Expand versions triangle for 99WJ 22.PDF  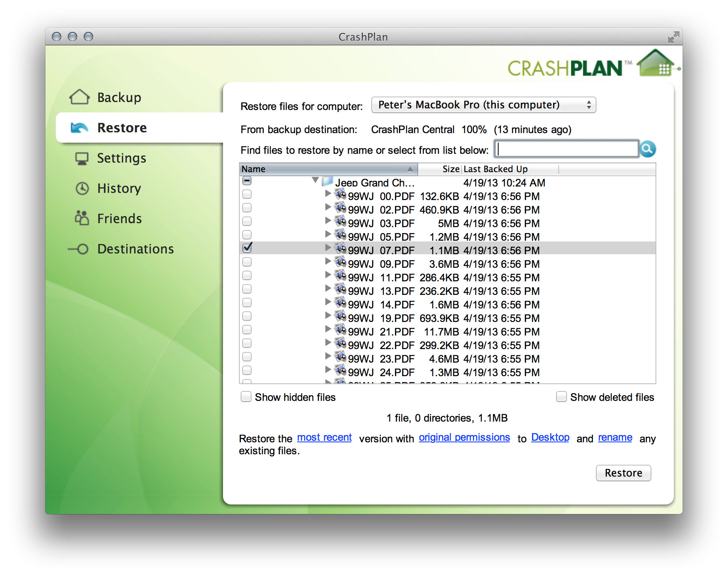click(328, 343)
